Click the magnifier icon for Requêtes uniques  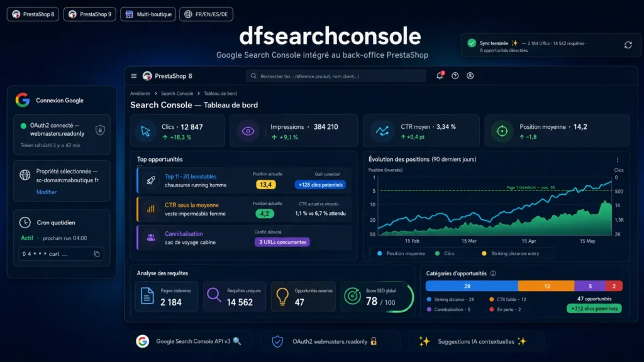click(214, 295)
